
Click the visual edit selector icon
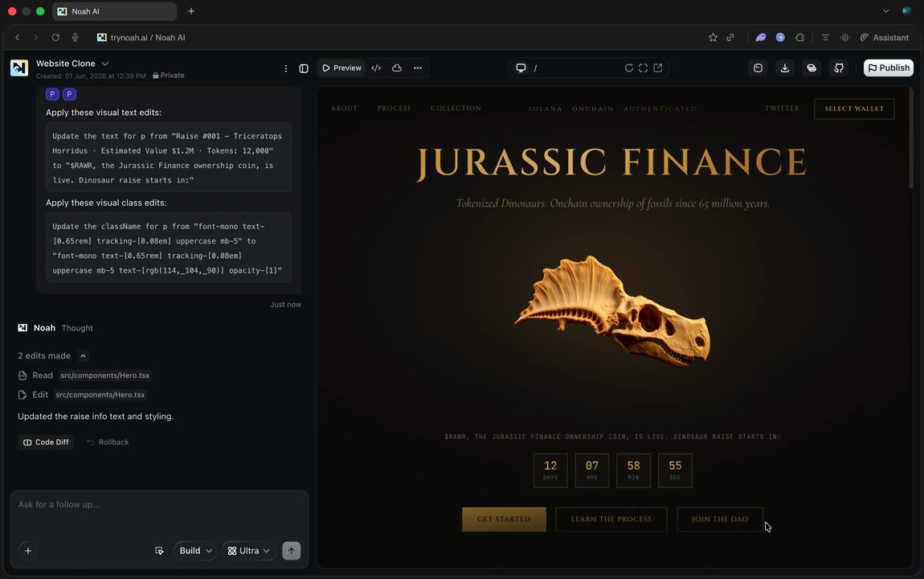click(x=159, y=551)
